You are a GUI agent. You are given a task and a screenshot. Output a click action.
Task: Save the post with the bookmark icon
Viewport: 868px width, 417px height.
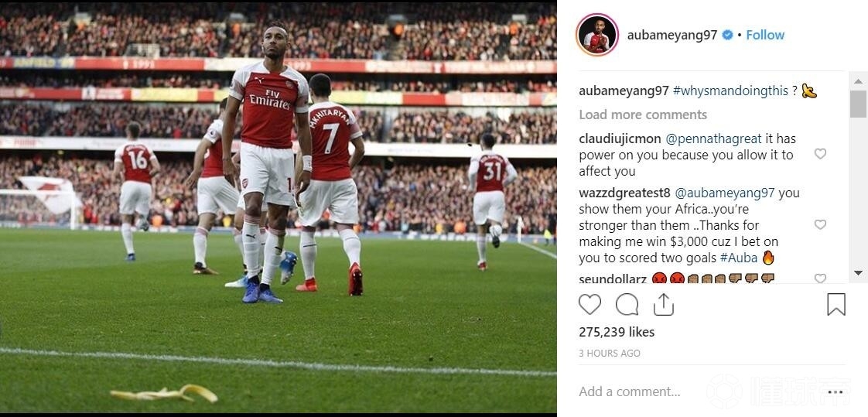(836, 305)
